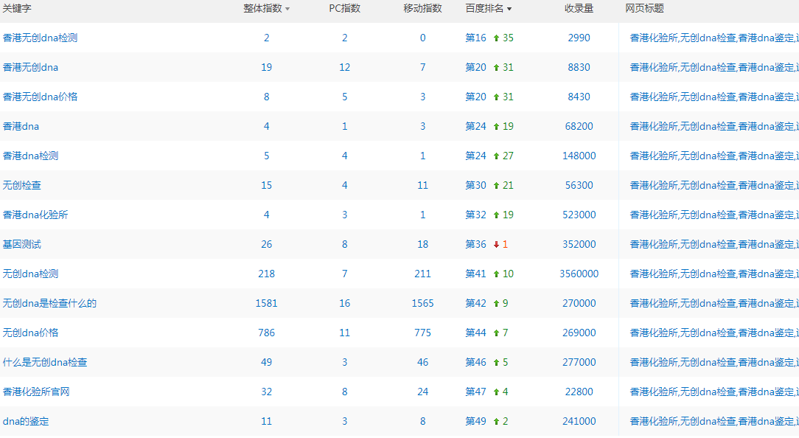Click ranking 第16 in first row
Screen dimensions: 799x438
tap(475, 38)
